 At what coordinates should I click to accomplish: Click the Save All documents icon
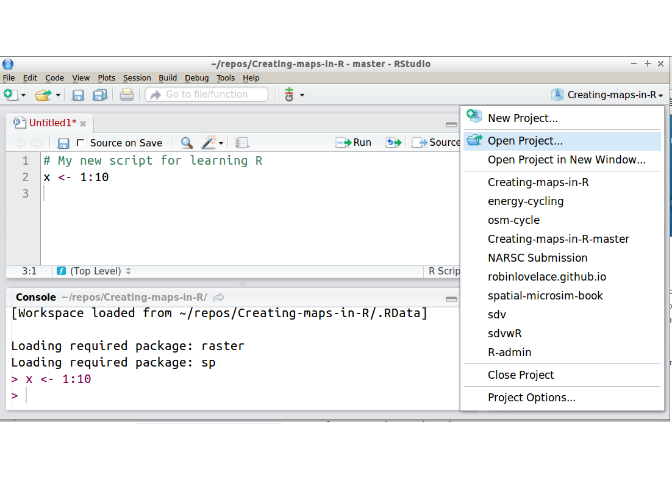100,95
